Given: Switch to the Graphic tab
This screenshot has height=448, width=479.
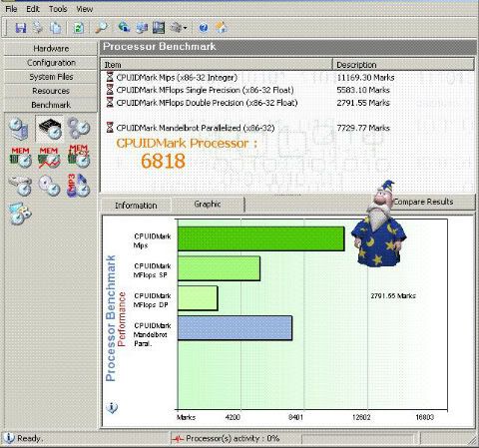Looking at the screenshot, I should point(208,204).
